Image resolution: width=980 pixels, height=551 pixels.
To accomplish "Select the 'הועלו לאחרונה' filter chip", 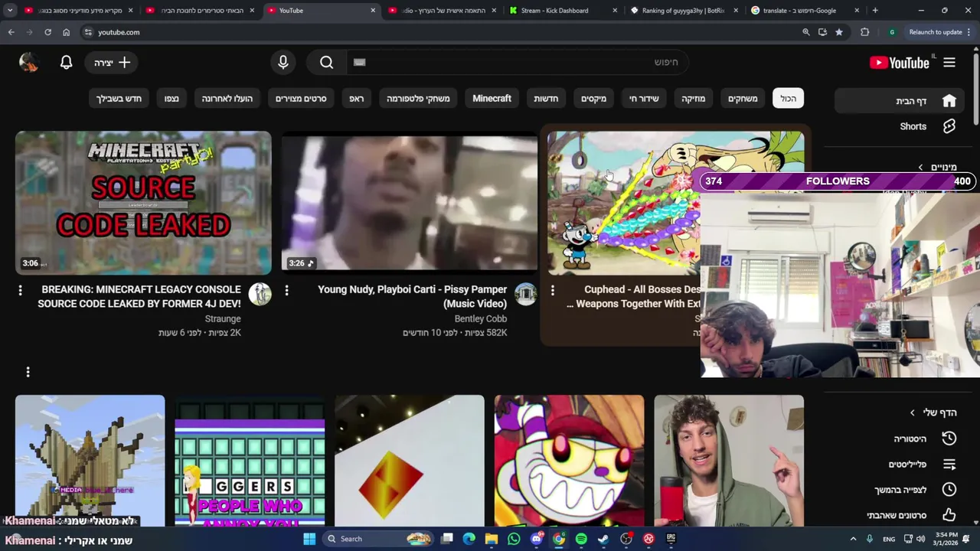I will tap(227, 99).
